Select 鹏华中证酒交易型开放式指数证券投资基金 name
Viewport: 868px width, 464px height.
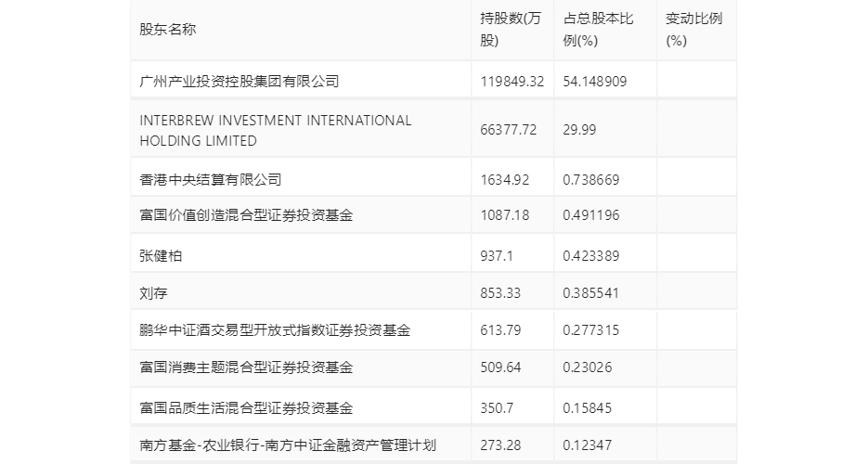[275, 330]
